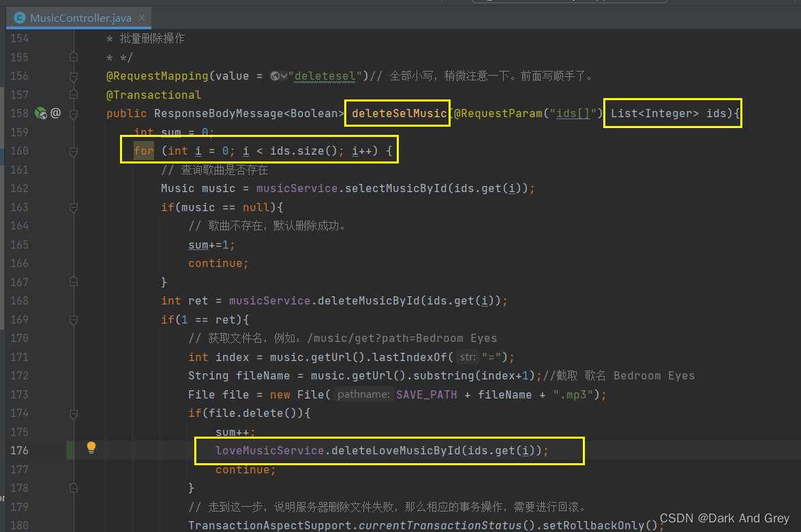Toggle the annotation fold marker on line 156
Screen dimensions: 801x532
(x=74, y=76)
